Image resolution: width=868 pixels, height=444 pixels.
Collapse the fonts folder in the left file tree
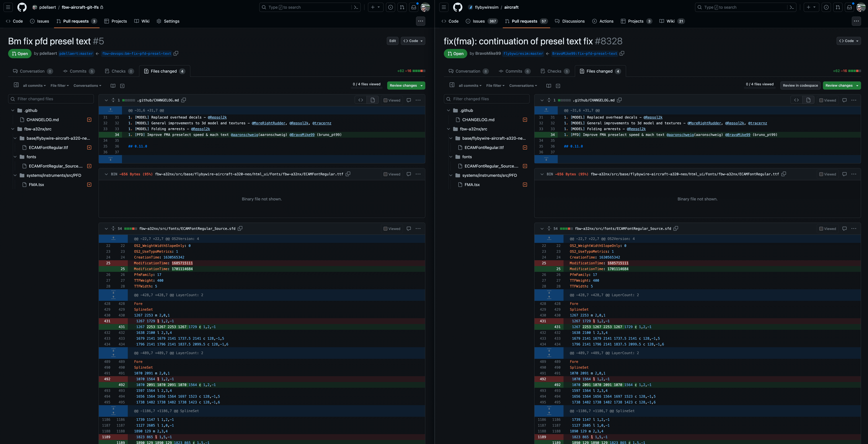click(x=15, y=157)
